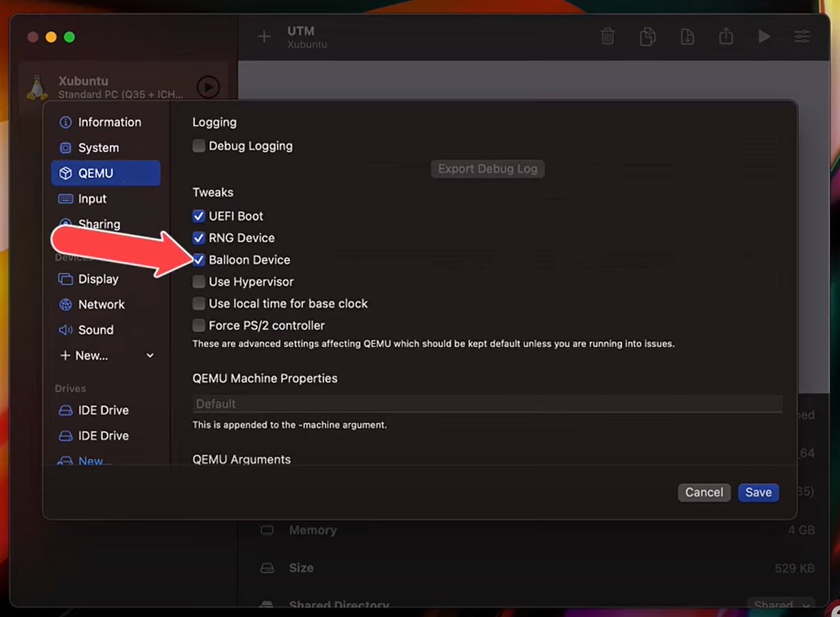Open the Sharing settings section
Image resolution: width=840 pixels, height=617 pixels.
click(106, 224)
